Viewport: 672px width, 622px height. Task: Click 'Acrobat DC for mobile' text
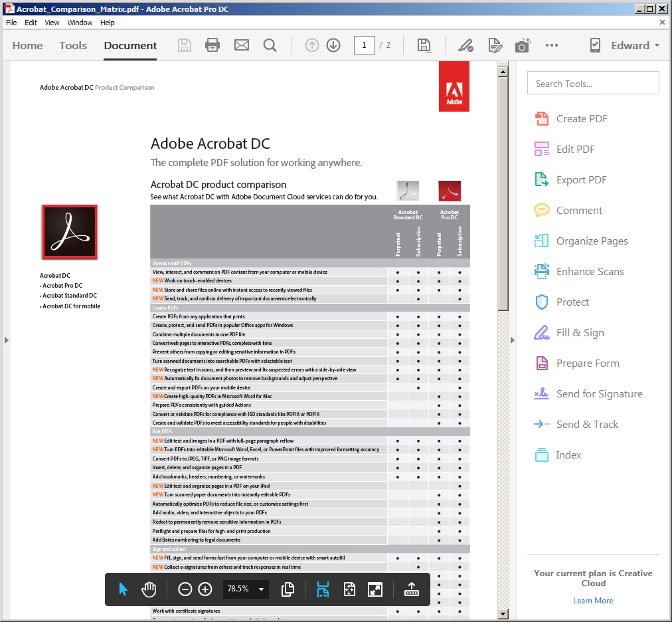(x=71, y=306)
